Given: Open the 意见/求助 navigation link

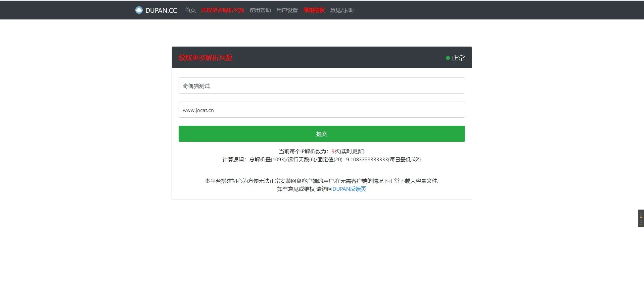Looking at the screenshot, I should click(x=341, y=10).
